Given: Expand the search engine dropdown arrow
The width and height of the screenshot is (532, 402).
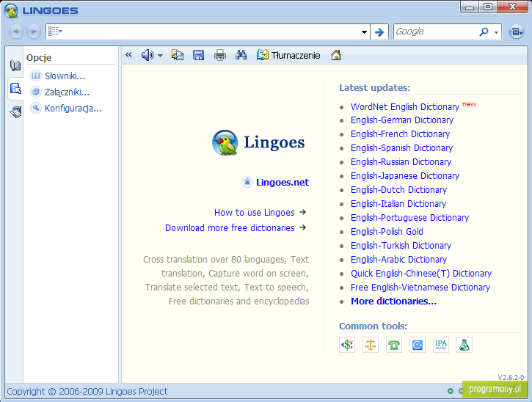Looking at the screenshot, I should (496, 32).
